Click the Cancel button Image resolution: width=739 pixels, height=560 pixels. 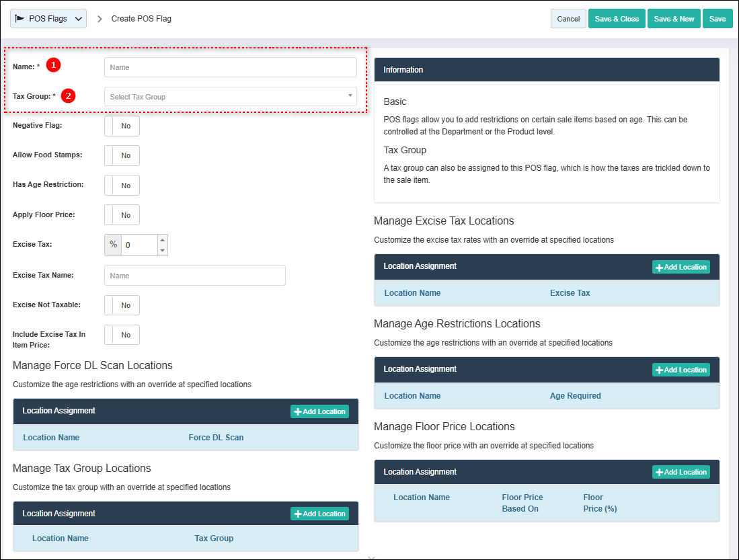[568, 19]
